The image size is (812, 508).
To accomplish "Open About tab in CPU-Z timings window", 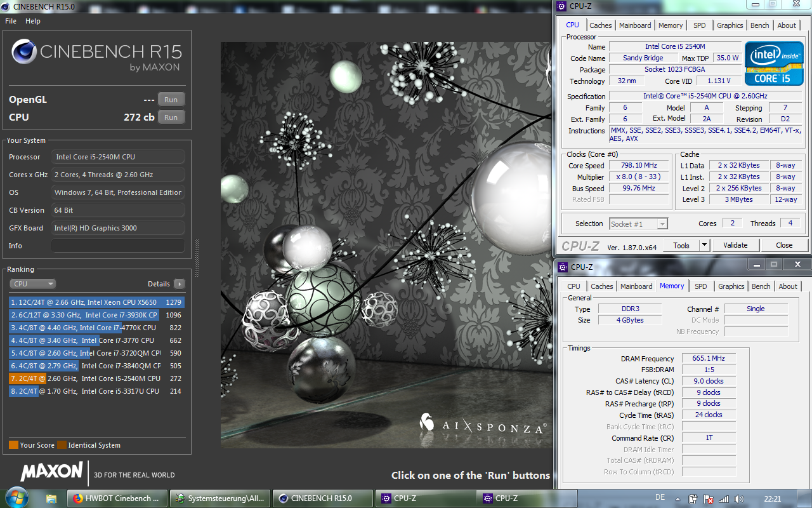I will 788,286.
